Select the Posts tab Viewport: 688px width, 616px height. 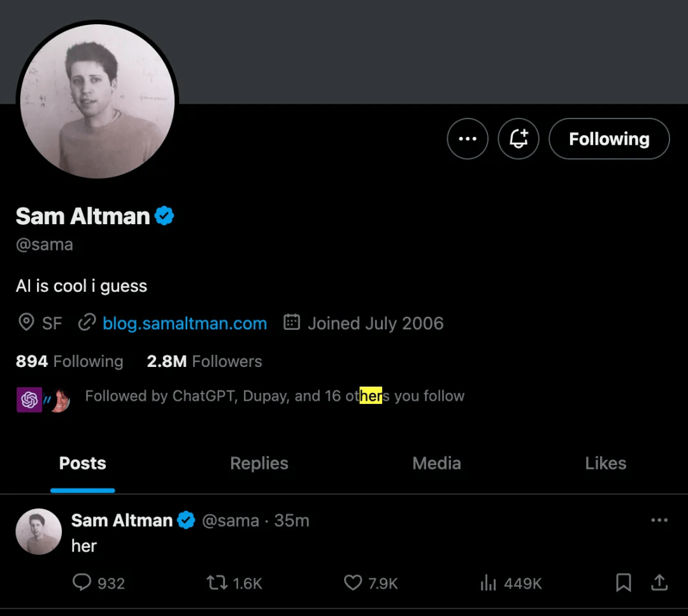click(83, 463)
